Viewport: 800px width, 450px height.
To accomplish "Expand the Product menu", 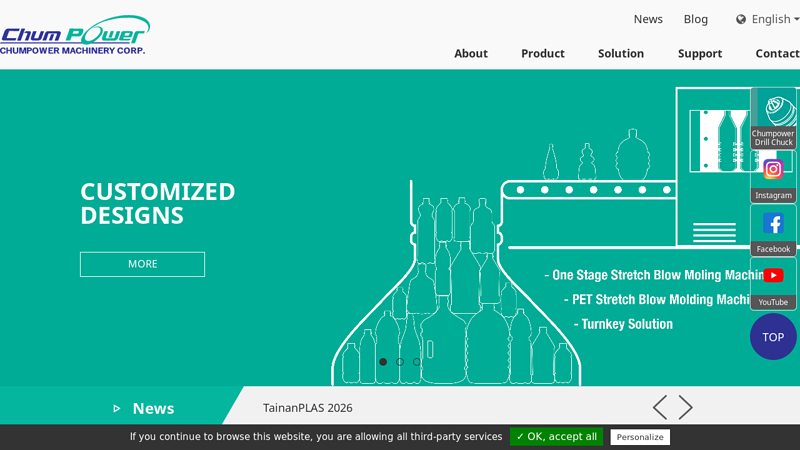I will point(543,53).
